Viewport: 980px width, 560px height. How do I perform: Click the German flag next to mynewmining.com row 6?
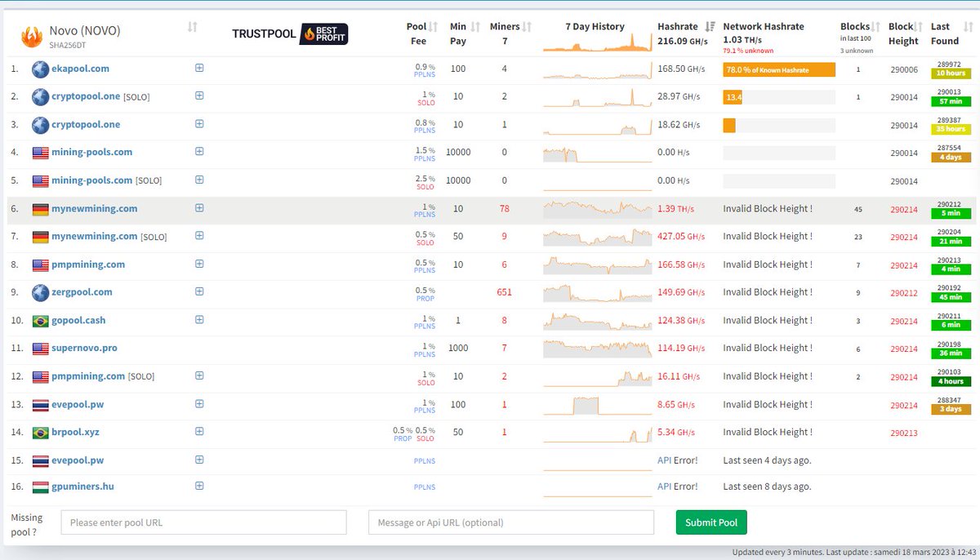[x=40, y=209]
